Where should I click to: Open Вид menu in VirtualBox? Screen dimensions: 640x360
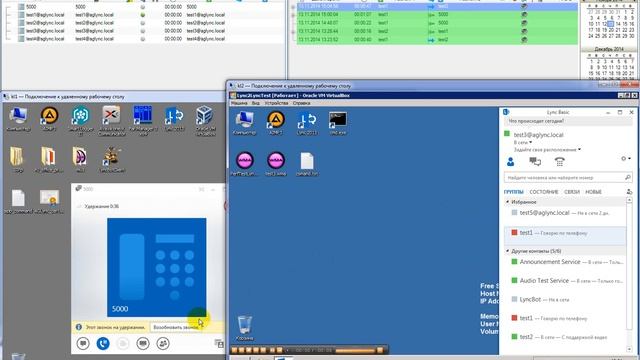tap(256, 103)
